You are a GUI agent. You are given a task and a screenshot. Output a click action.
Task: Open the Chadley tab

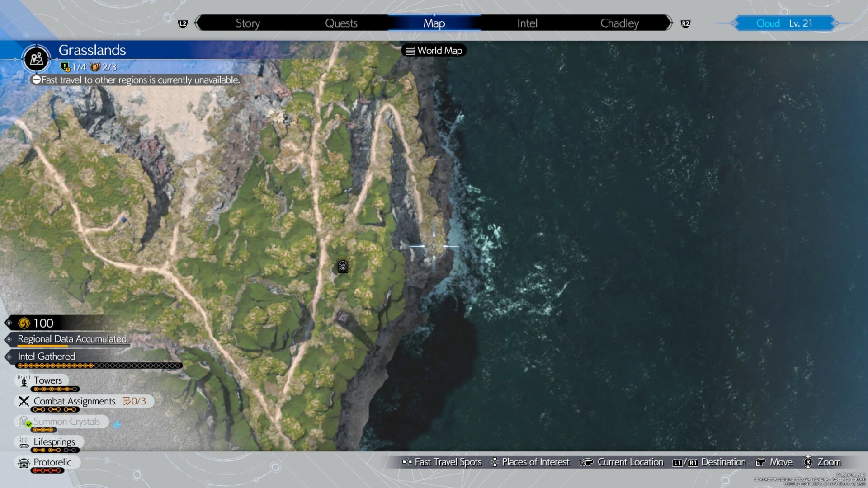click(x=619, y=23)
